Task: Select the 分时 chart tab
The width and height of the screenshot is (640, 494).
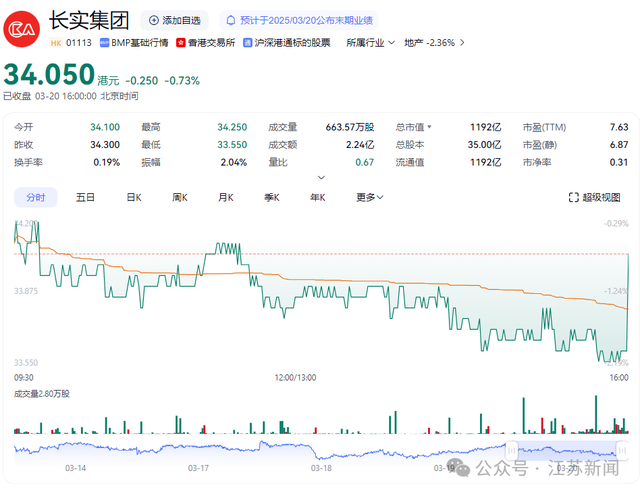Action: tap(36, 198)
